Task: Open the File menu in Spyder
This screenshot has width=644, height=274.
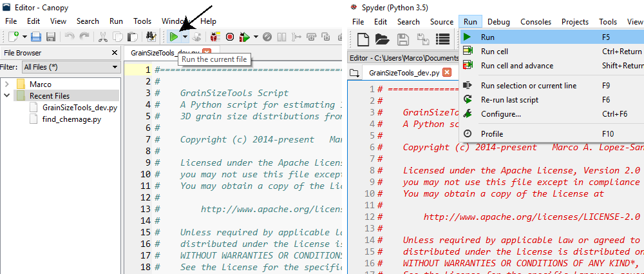Action: pyautogui.click(x=358, y=22)
